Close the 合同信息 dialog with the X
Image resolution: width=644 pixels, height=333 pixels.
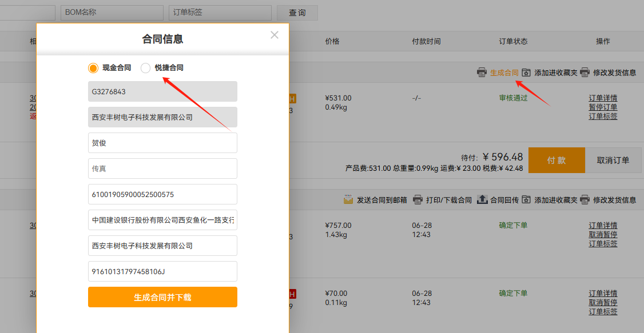(x=275, y=35)
